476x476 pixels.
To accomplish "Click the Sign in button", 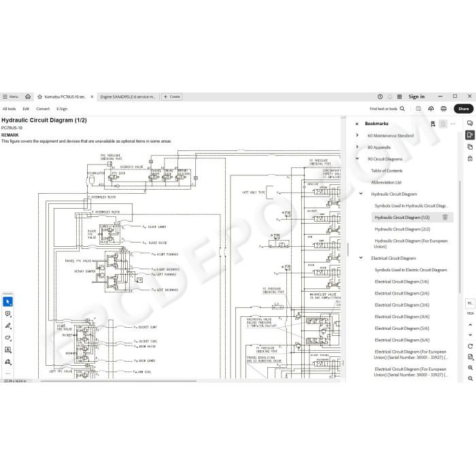I will pos(416,97).
